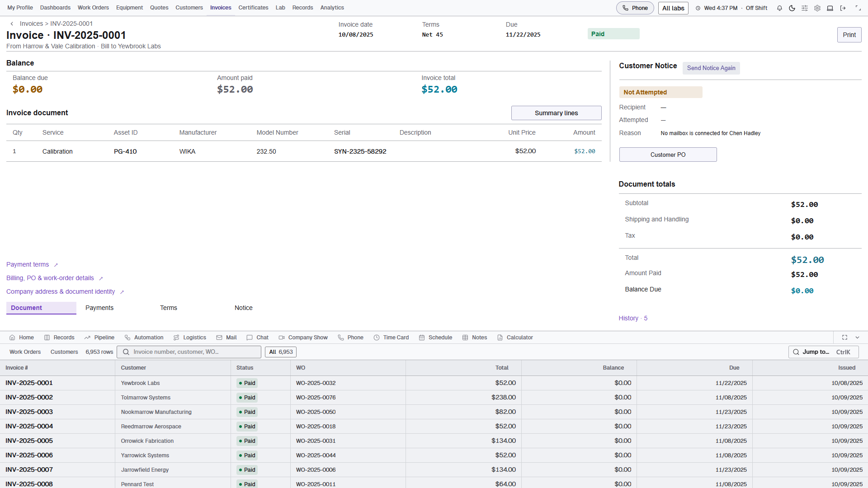Open the Jump to… search box

click(x=824, y=352)
